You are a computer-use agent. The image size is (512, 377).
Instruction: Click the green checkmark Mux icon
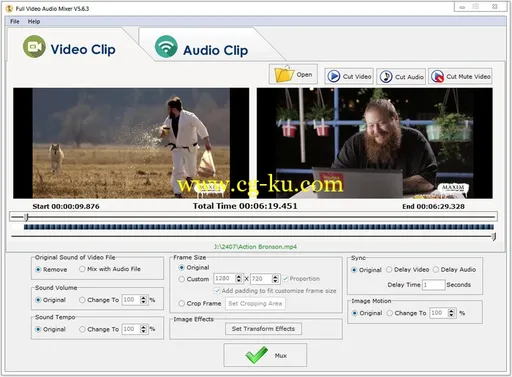(x=256, y=355)
